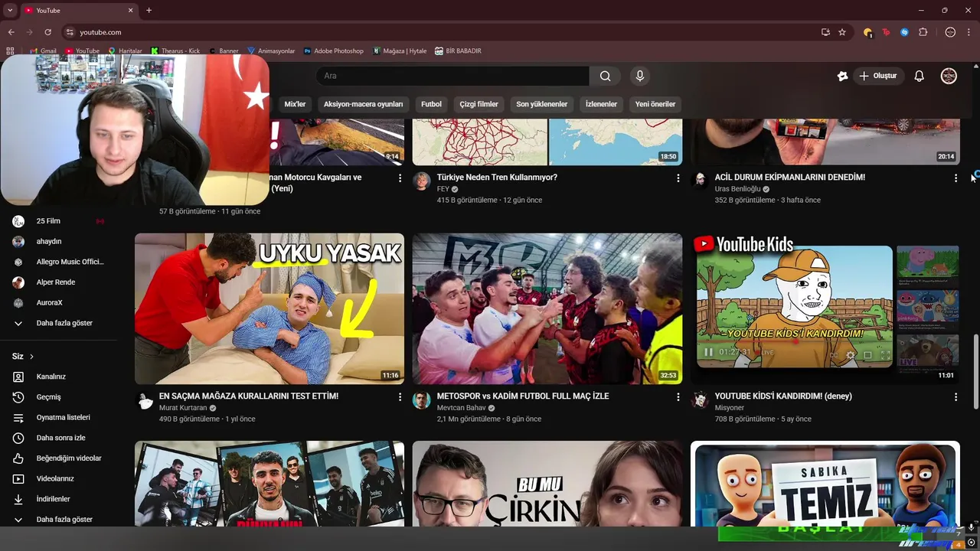The height and width of the screenshot is (551, 980).
Task: Open options menu for Türkiye Neden Tren Kullanmıyor
Action: click(678, 178)
